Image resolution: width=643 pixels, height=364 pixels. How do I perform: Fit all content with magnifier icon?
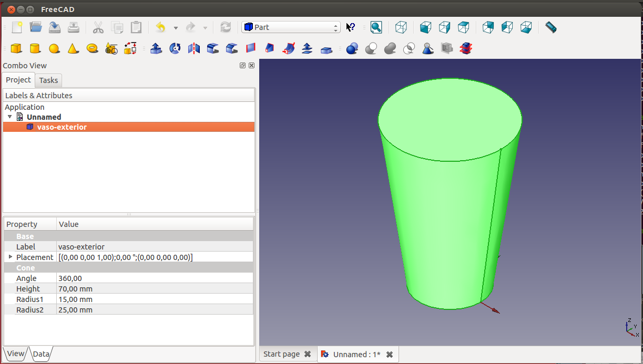376,27
